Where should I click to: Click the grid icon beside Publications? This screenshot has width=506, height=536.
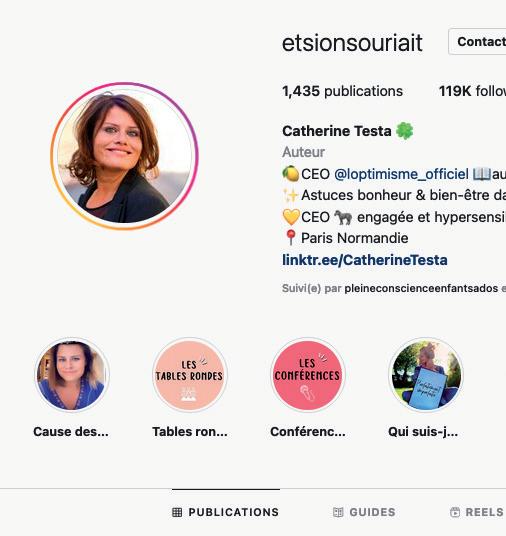click(177, 512)
